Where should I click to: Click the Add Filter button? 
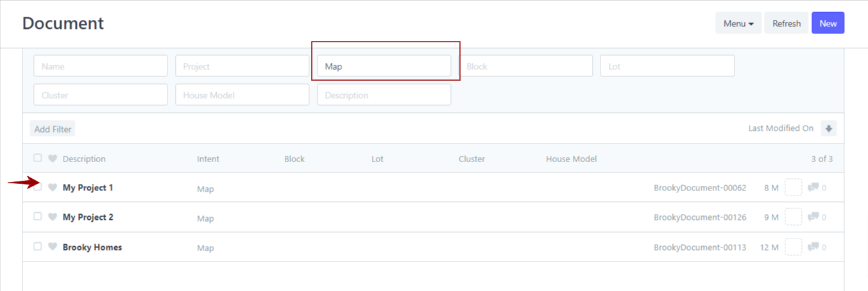click(53, 129)
